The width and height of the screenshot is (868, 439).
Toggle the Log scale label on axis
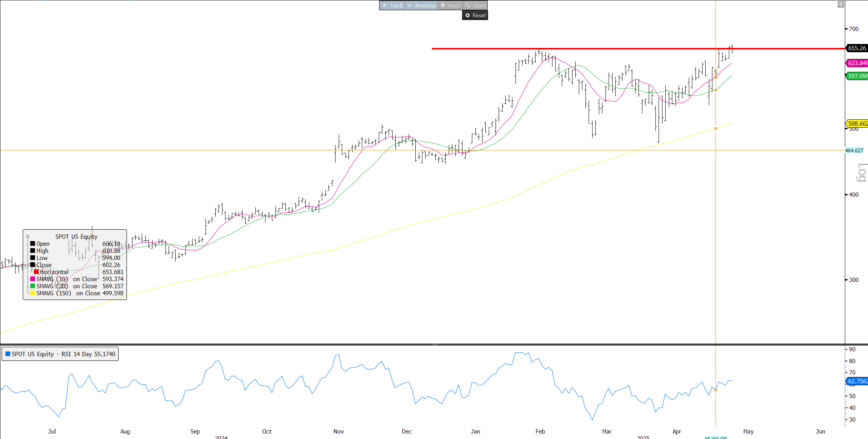[x=861, y=173]
